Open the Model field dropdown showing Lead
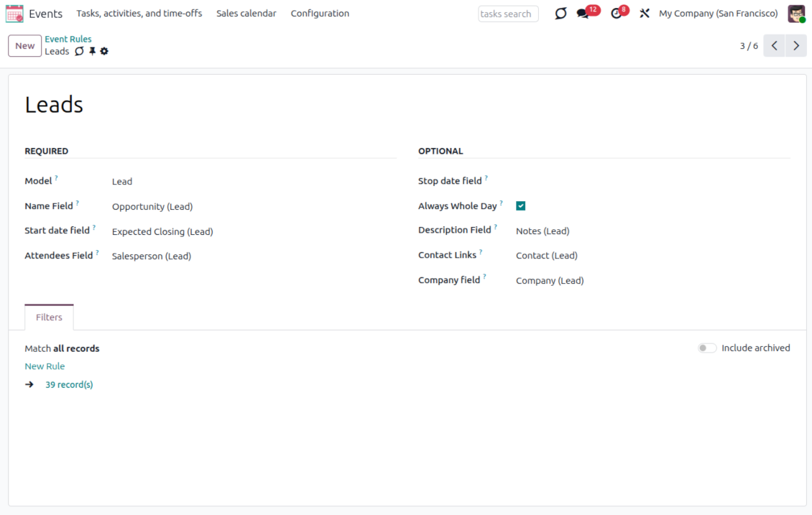812x515 pixels. [252, 182]
